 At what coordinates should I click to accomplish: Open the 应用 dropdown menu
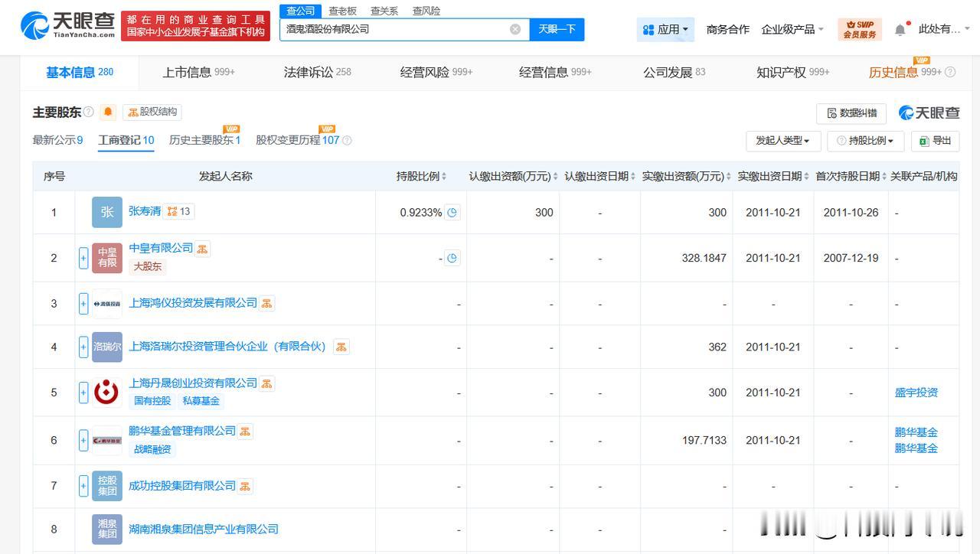pos(665,29)
